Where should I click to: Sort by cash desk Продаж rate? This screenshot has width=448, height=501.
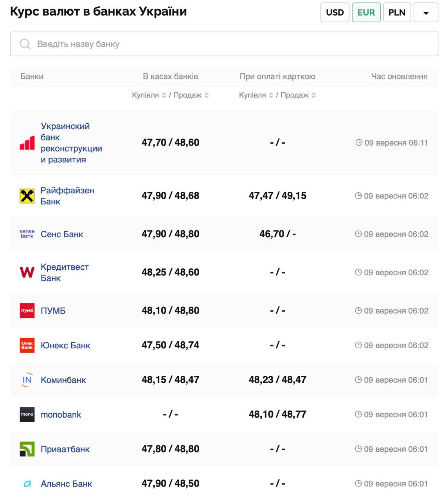coord(206,95)
